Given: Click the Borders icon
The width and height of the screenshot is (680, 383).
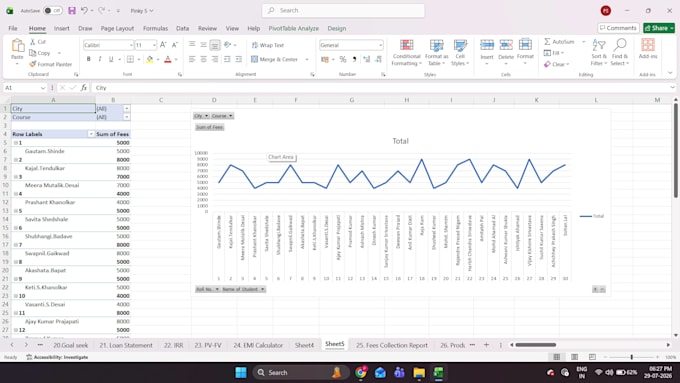Looking at the screenshot, I should [130, 59].
